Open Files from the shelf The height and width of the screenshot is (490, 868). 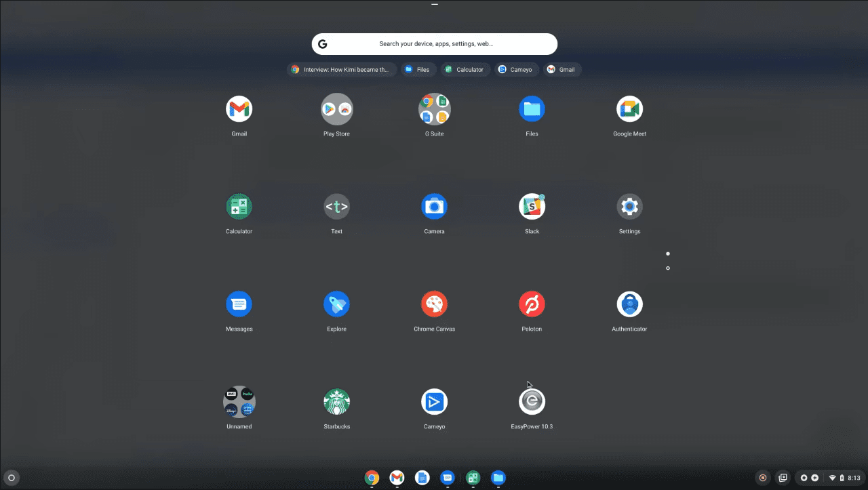click(x=498, y=478)
